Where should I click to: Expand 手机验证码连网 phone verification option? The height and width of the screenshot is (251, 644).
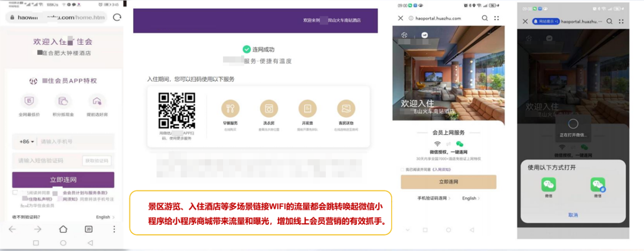pos(434,198)
